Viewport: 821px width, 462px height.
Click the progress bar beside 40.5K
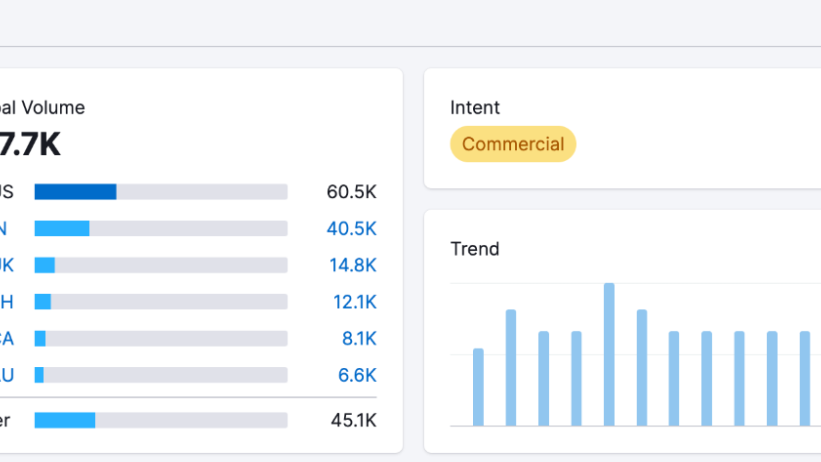point(160,229)
